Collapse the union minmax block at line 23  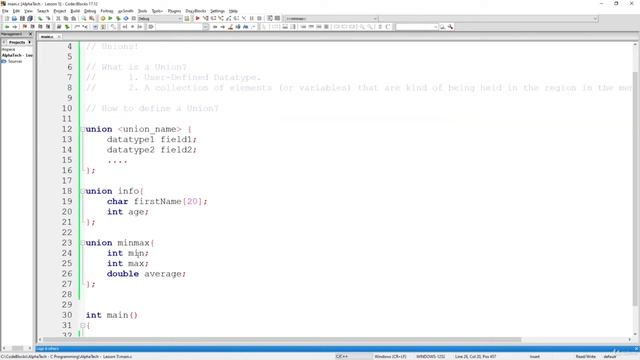click(x=82, y=243)
